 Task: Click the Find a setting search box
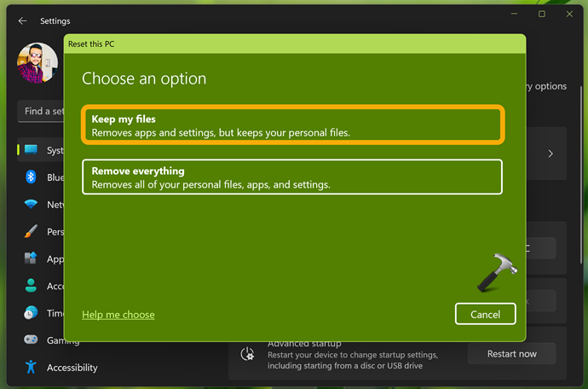coord(41,111)
